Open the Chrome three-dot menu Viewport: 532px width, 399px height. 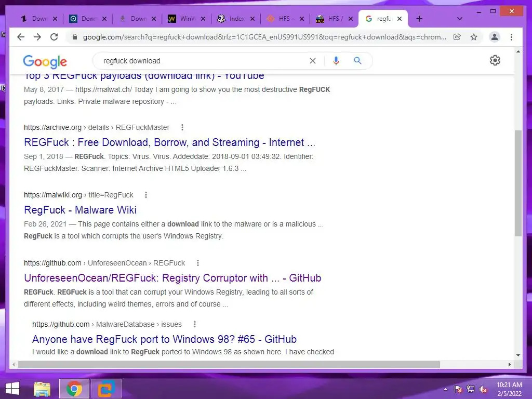(x=511, y=37)
